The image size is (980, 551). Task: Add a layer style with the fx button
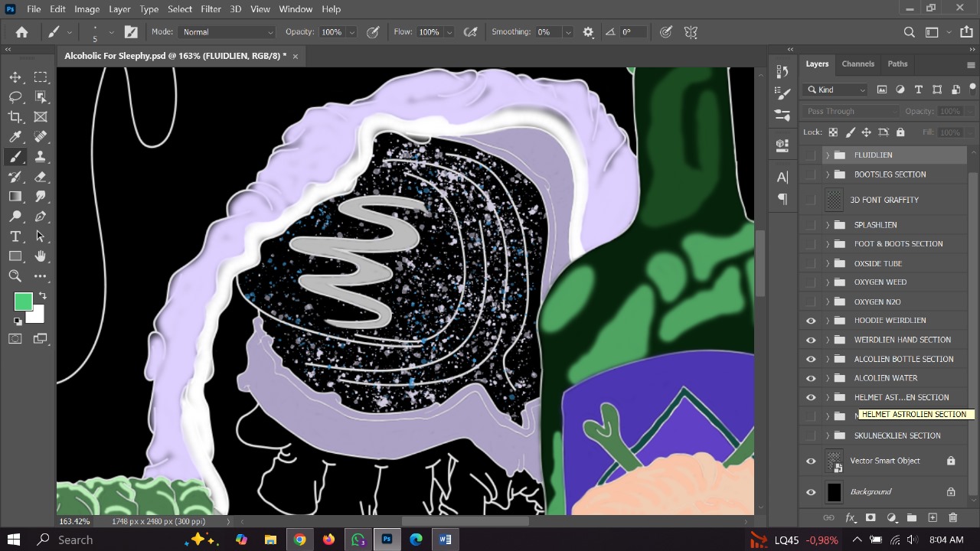(x=850, y=518)
